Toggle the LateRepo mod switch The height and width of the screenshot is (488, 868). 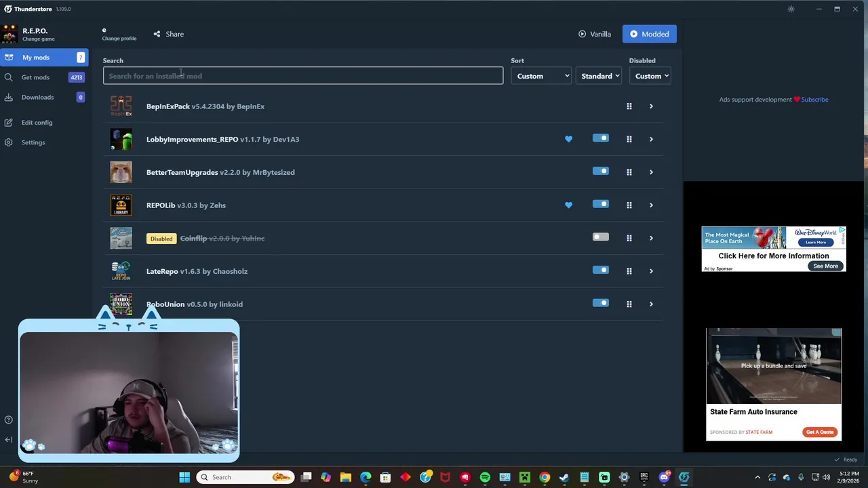pos(601,270)
